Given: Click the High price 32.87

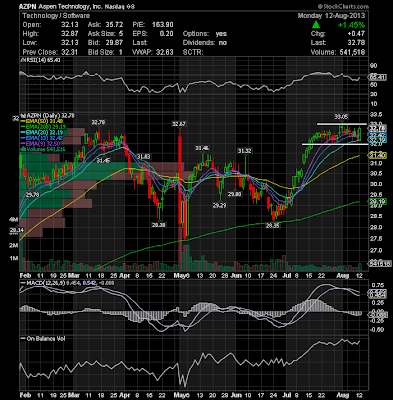Looking at the screenshot, I should click(x=70, y=34).
